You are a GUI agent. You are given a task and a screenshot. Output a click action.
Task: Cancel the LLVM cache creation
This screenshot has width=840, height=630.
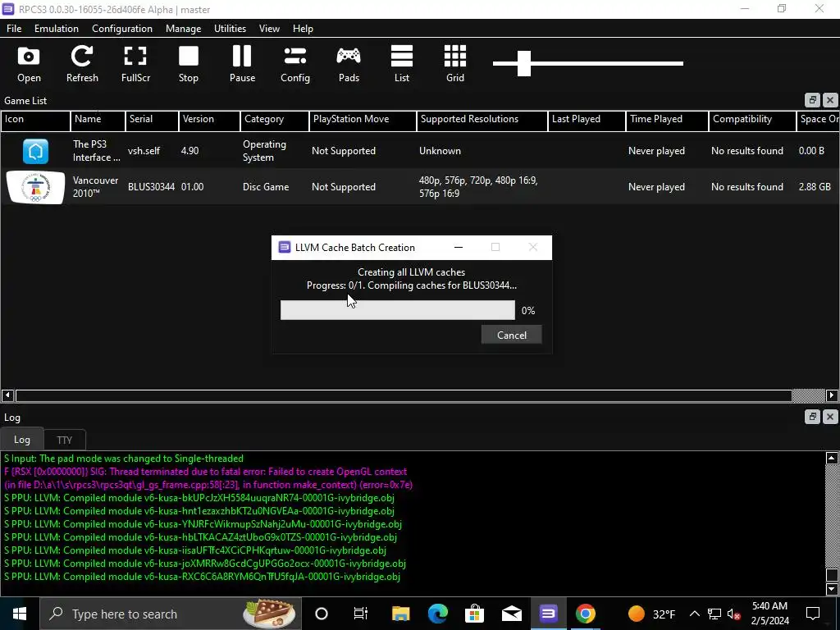click(512, 335)
